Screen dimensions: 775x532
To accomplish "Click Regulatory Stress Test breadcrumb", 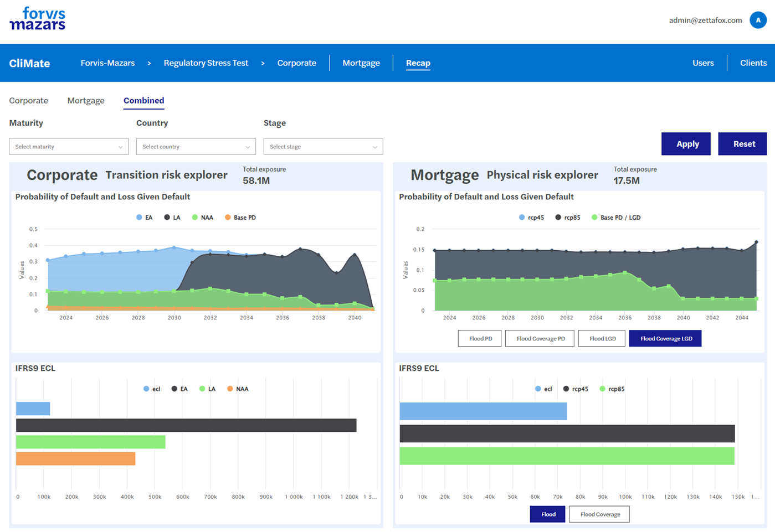I will tap(206, 63).
